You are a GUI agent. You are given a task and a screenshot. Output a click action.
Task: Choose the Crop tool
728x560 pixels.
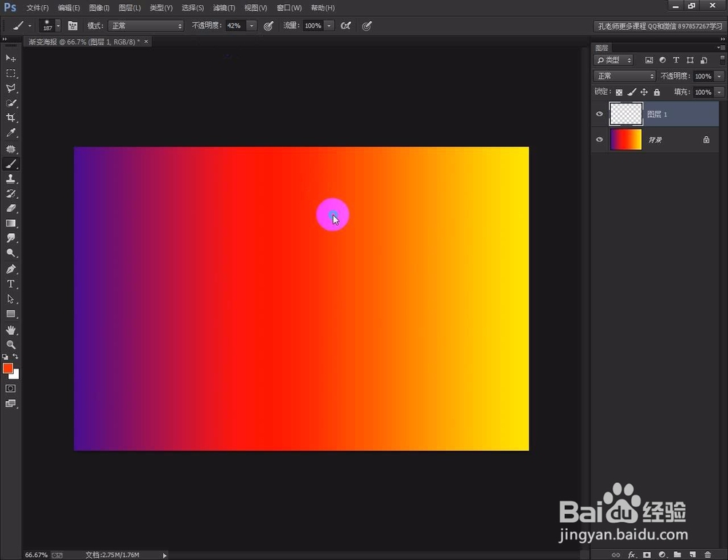pyautogui.click(x=10, y=118)
